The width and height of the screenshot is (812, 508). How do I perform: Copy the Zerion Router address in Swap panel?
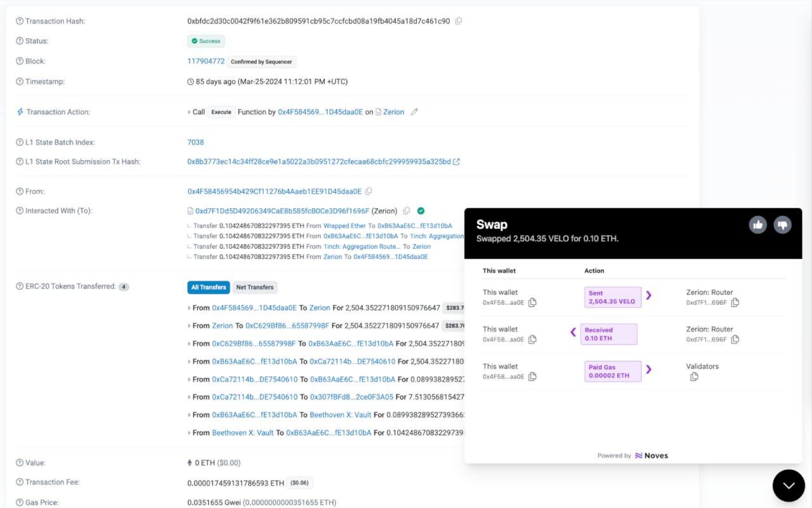[x=734, y=303]
